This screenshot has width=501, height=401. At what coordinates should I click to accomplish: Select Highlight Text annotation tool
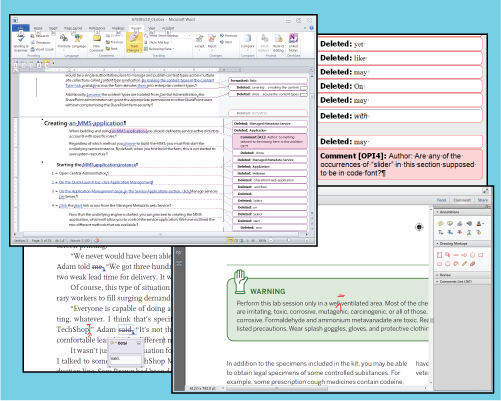click(450, 223)
